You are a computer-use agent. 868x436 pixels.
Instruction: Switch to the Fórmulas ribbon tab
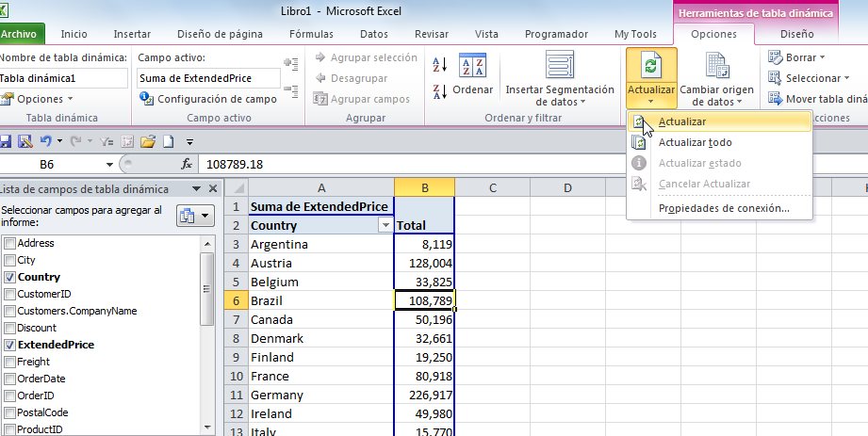click(311, 34)
